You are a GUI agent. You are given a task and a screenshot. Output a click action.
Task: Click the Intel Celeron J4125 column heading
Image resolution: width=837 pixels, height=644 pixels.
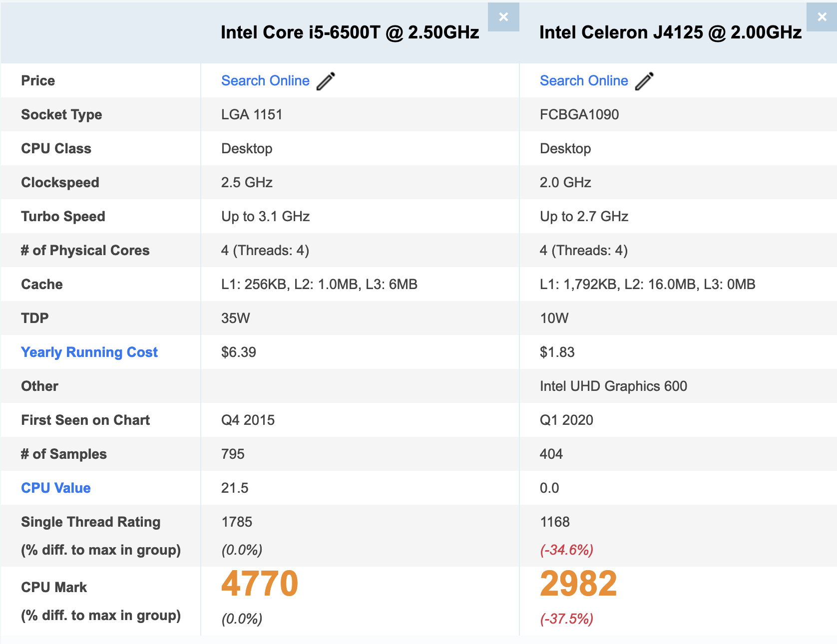point(670,32)
